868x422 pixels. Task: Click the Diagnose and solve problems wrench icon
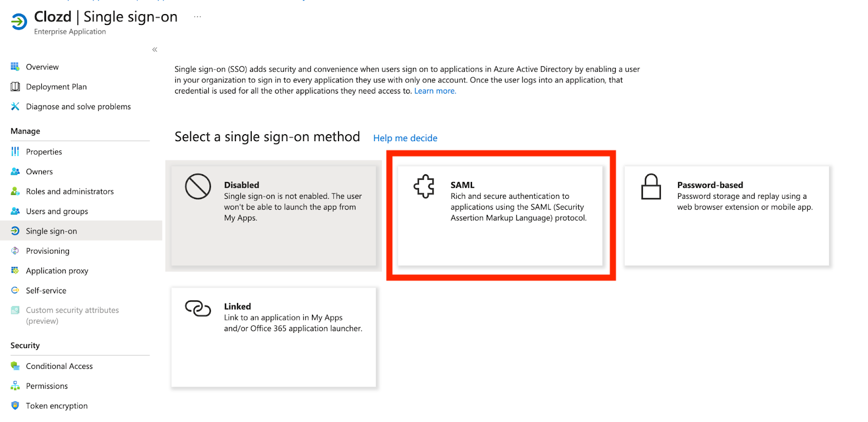pyautogui.click(x=15, y=106)
